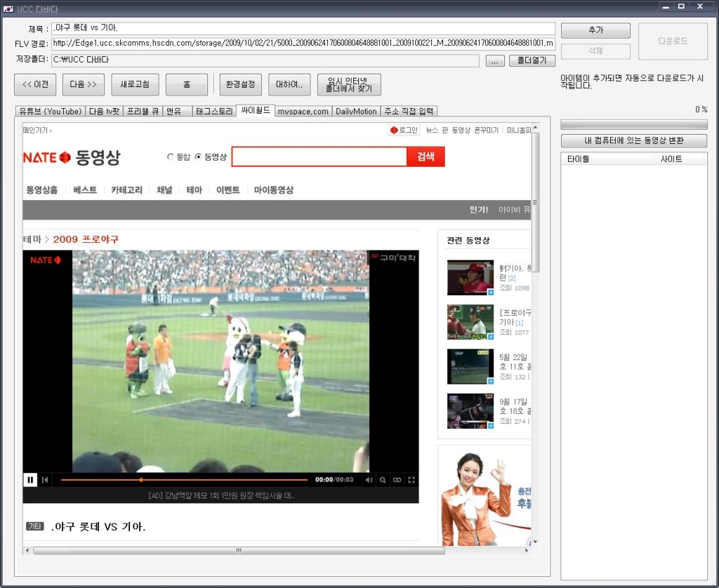719x588 pixels.
Task: Click the 메인가기 link
Action: click(x=37, y=130)
